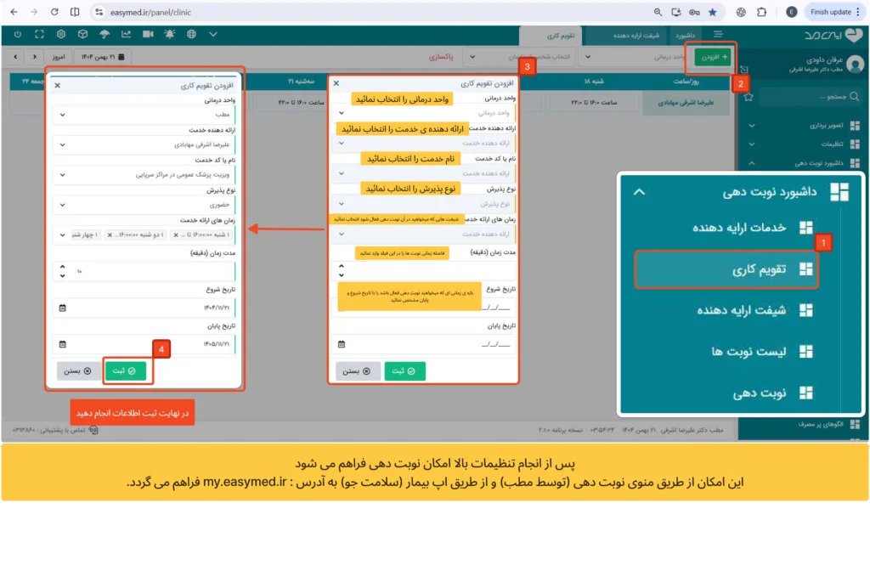Expand the chevron at the end of the toolbar icons
The image size is (870, 588).
213,34
